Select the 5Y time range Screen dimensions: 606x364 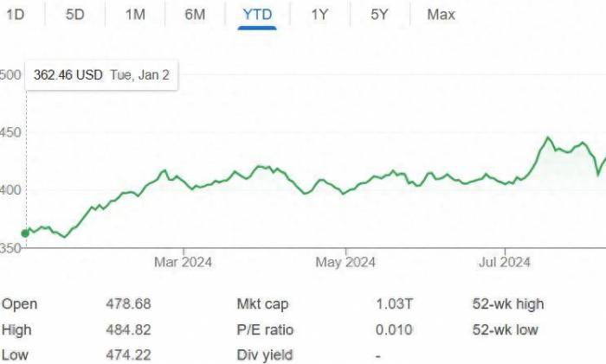(x=380, y=15)
